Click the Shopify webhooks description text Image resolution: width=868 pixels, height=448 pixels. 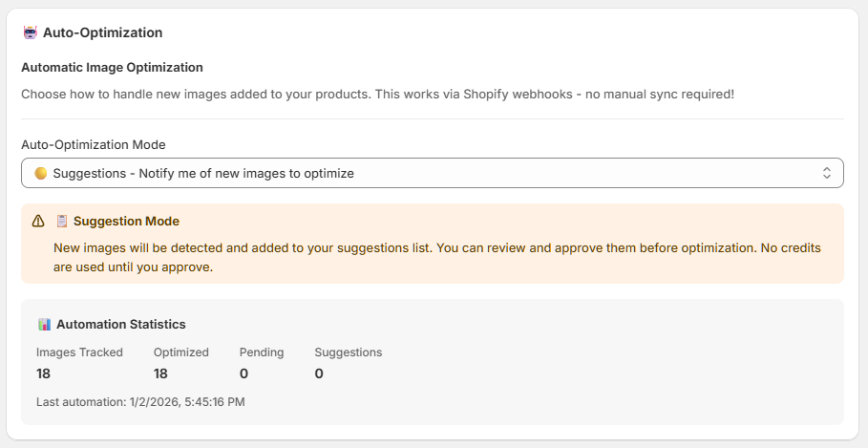click(x=377, y=95)
